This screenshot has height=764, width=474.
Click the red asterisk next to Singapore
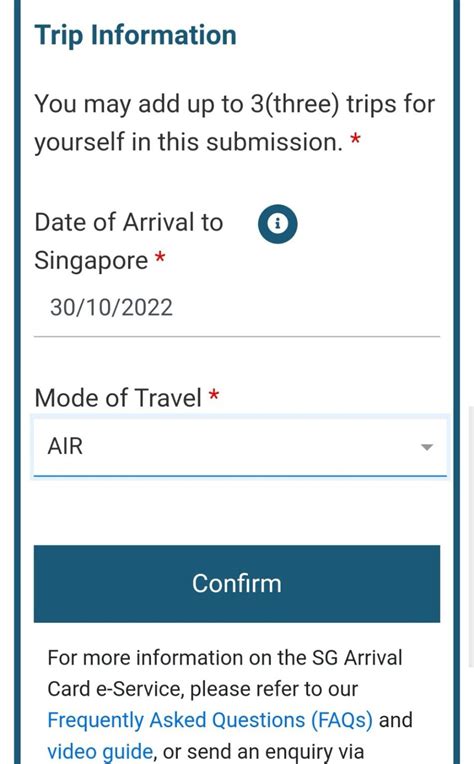[x=160, y=257]
